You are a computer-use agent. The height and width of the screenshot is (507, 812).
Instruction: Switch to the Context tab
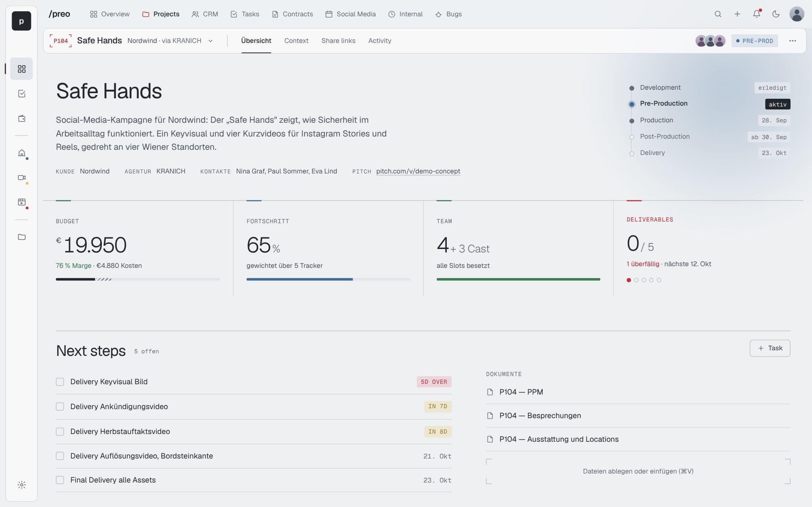(x=296, y=41)
